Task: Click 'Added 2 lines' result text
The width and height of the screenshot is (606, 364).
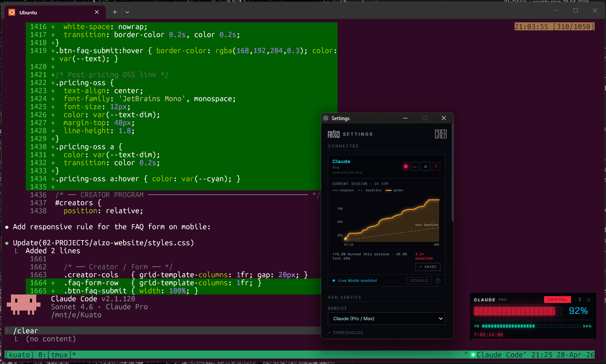Action: coord(53,251)
